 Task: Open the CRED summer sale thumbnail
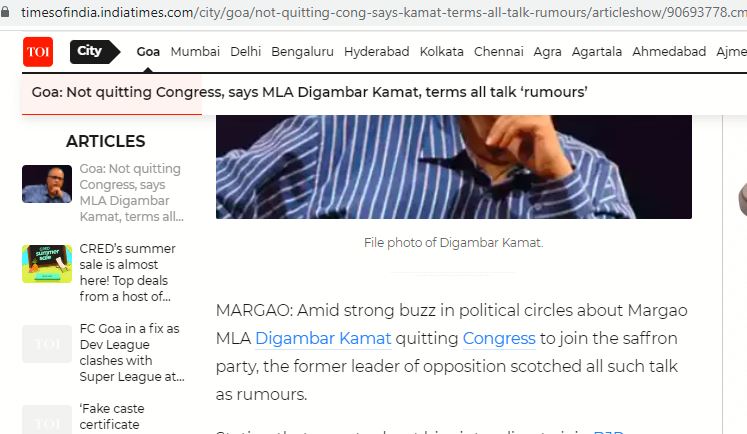click(x=47, y=264)
